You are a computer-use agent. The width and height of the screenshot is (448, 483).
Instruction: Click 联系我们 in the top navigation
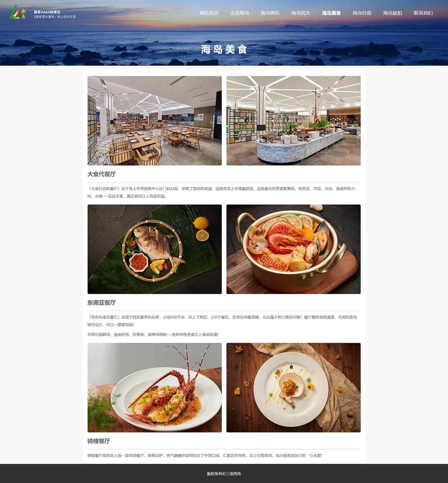[423, 13]
